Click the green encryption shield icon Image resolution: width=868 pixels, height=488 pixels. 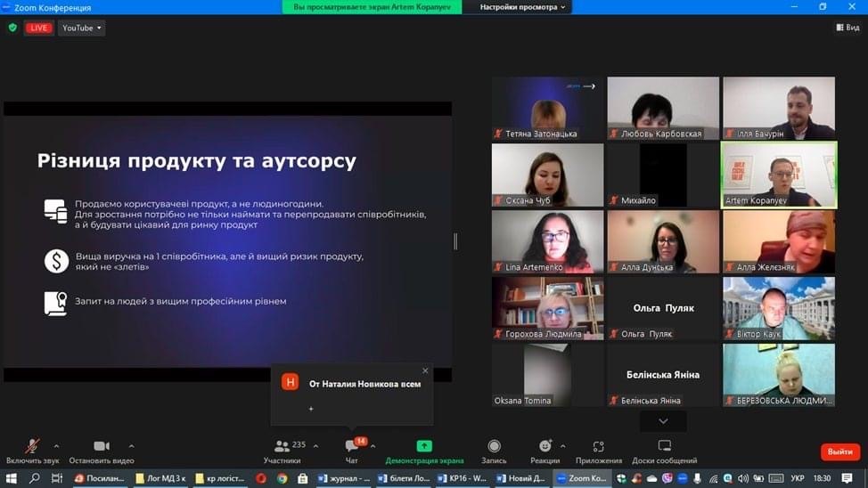coord(12,28)
